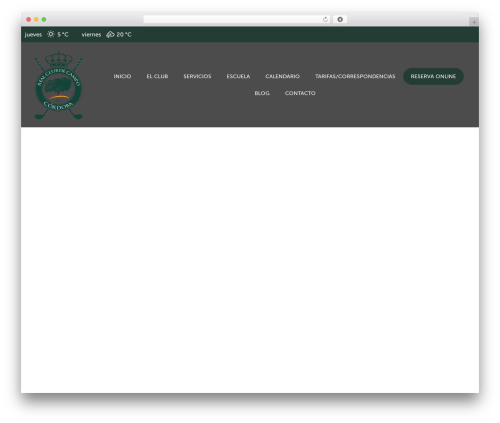Viewport: 500px width, 423px height.
Task: Open the BLOG link
Action: (x=262, y=93)
